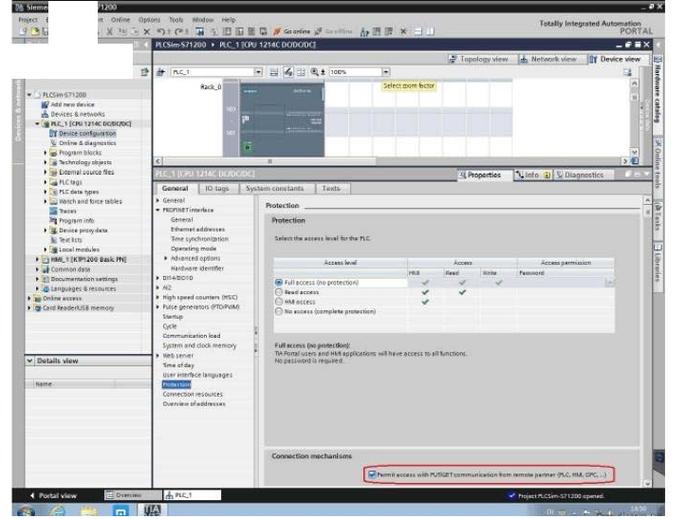Click the Portal view button
The height and width of the screenshot is (519, 686).
click(x=53, y=495)
